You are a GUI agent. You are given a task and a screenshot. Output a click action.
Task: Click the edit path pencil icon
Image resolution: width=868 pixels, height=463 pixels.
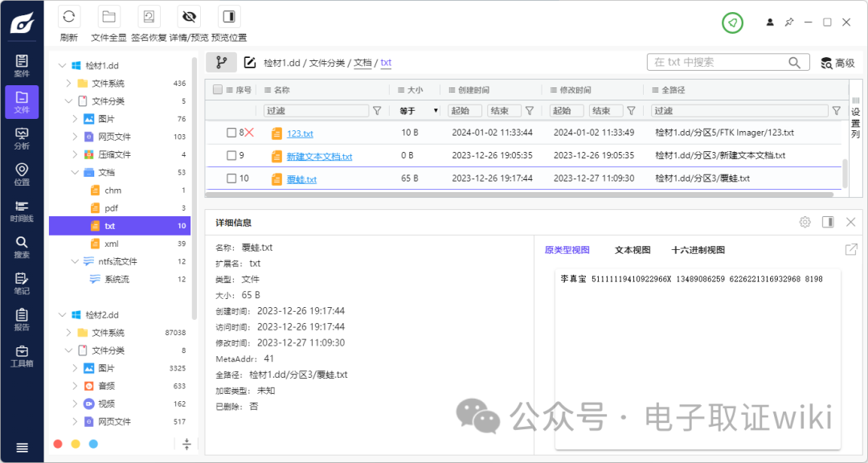250,63
